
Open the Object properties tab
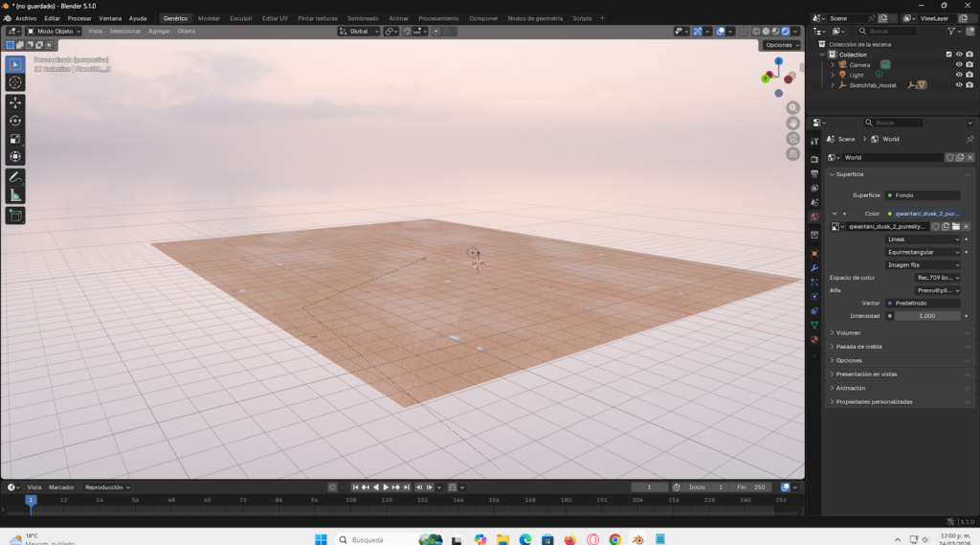click(814, 254)
